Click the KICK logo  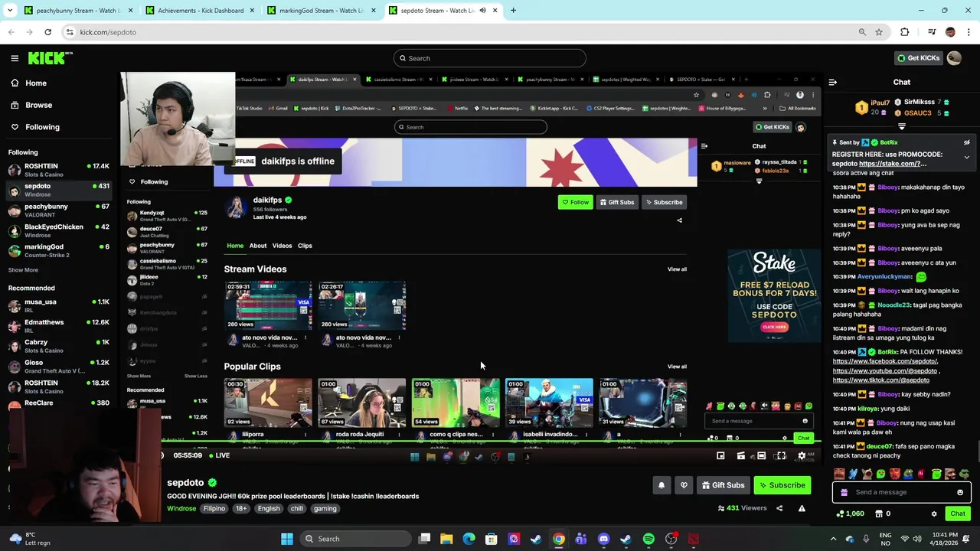coord(50,58)
